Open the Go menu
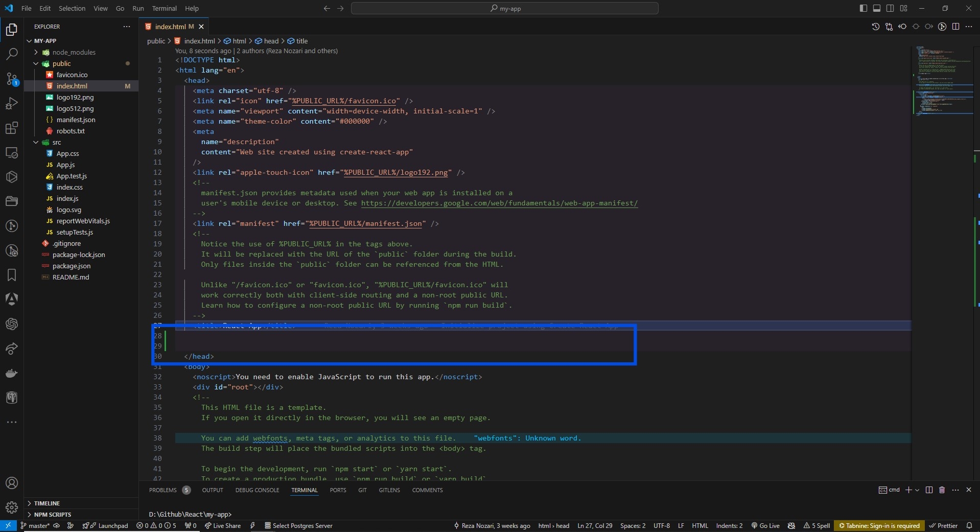Image resolution: width=980 pixels, height=532 pixels. click(x=120, y=8)
